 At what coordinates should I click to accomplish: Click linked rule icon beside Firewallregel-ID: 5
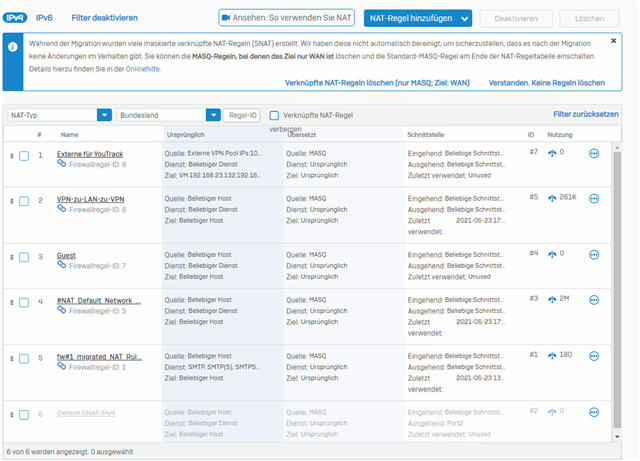coord(61,310)
